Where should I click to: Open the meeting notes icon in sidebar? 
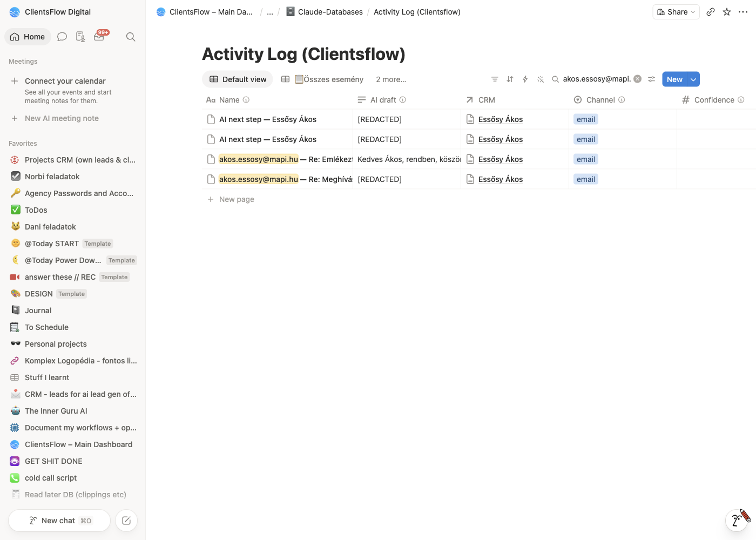pyautogui.click(x=80, y=37)
